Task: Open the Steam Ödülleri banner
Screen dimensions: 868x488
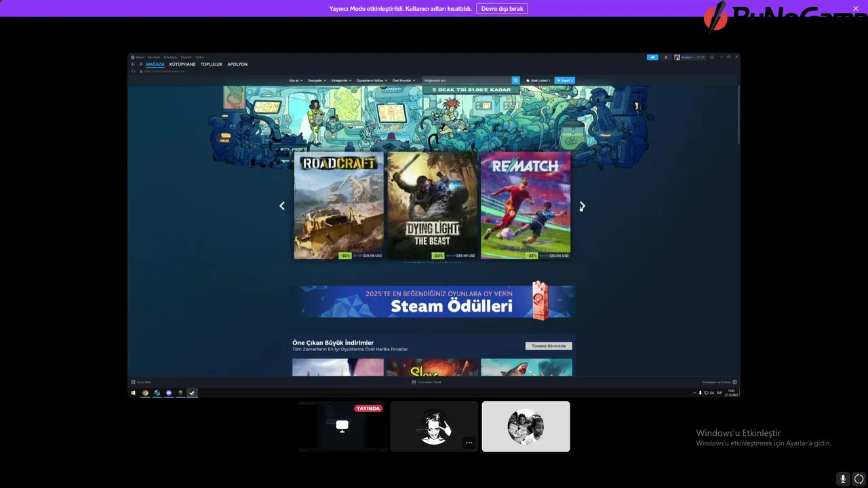Action: click(433, 301)
